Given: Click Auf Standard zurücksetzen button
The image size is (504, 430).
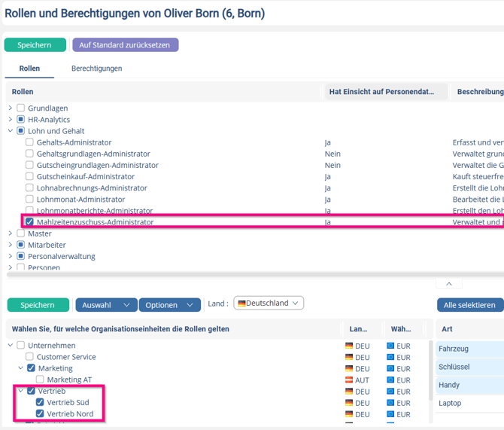Looking at the screenshot, I should pyautogui.click(x=125, y=45).
